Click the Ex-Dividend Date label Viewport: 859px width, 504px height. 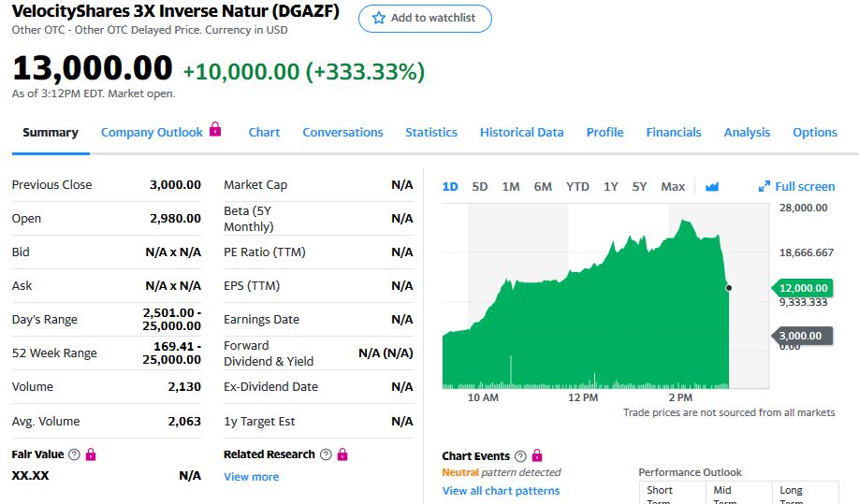coord(270,387)
